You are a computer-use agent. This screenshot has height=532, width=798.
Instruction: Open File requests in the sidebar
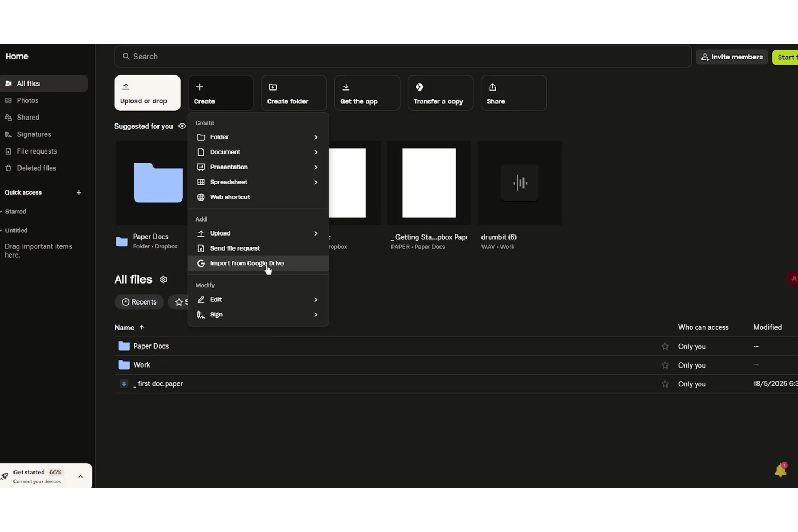37,151
